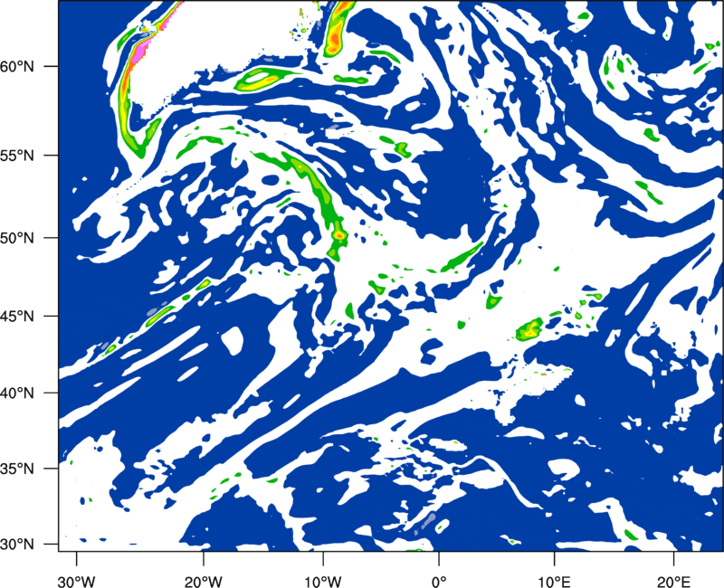The width and height of the screenshot is (724, 588).
Task: Click the 30°N latitude label
Action: 17,545
